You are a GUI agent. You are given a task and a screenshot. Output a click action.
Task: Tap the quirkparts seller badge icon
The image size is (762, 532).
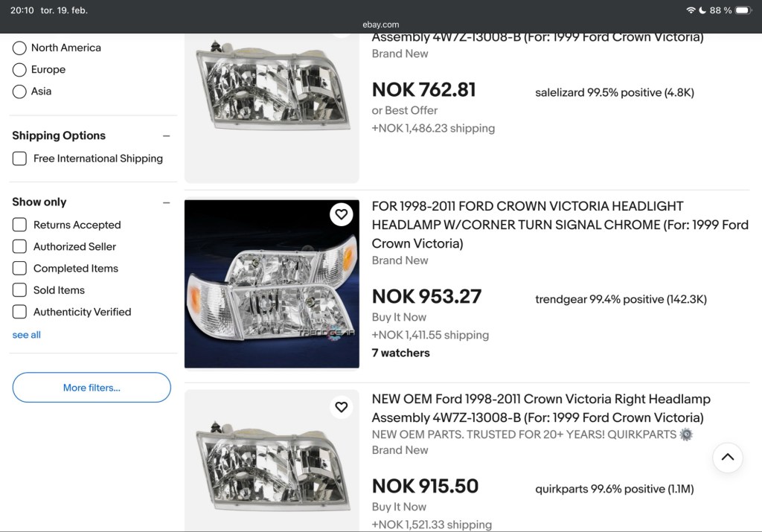pos(686,435)
